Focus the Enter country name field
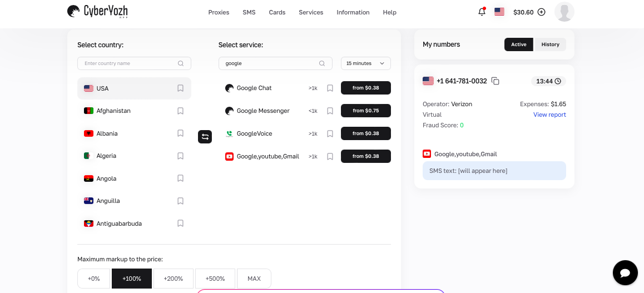The height and width of the screenshot is (293, 644). 134,63
